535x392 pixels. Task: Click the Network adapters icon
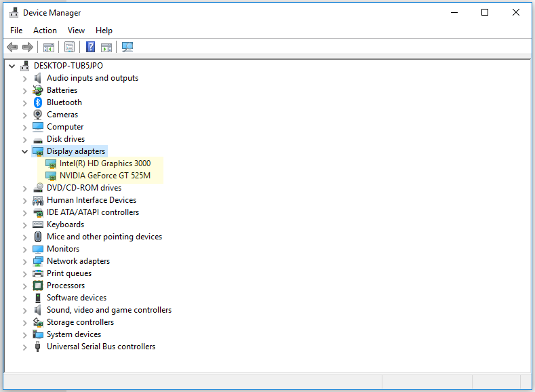pyautogui.click(x=38, y=261)
